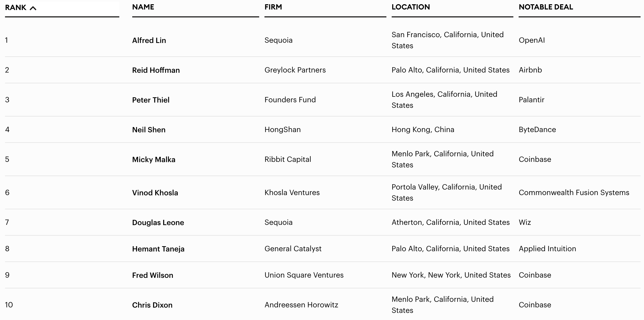Select Peter Thiel's name

(151, 100)
